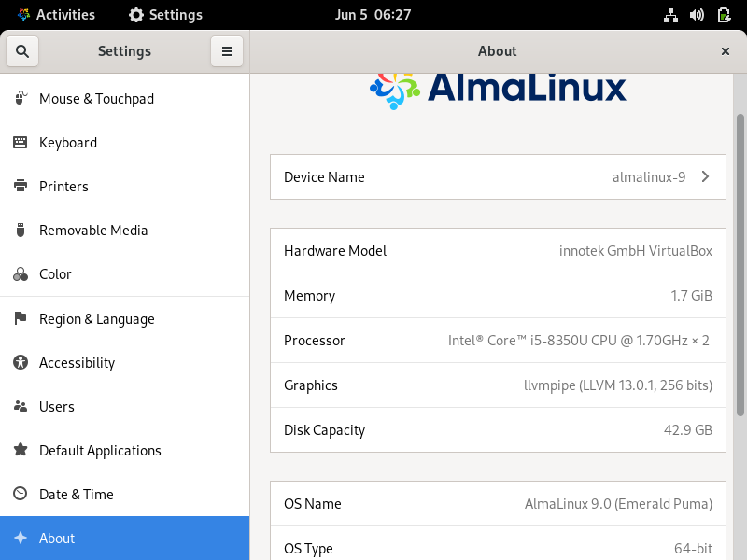This screenshot has width=747, height=560.
Task: Click the Graphics row label
Action: click(x=311, y=385)
